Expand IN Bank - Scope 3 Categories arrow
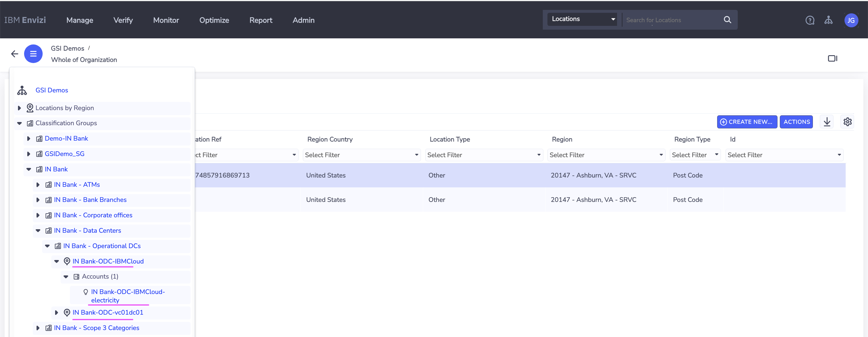 pos(38,328)
